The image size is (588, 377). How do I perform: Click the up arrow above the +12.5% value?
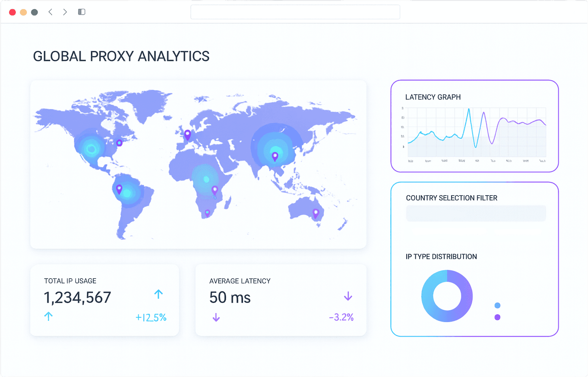(158, 294)
